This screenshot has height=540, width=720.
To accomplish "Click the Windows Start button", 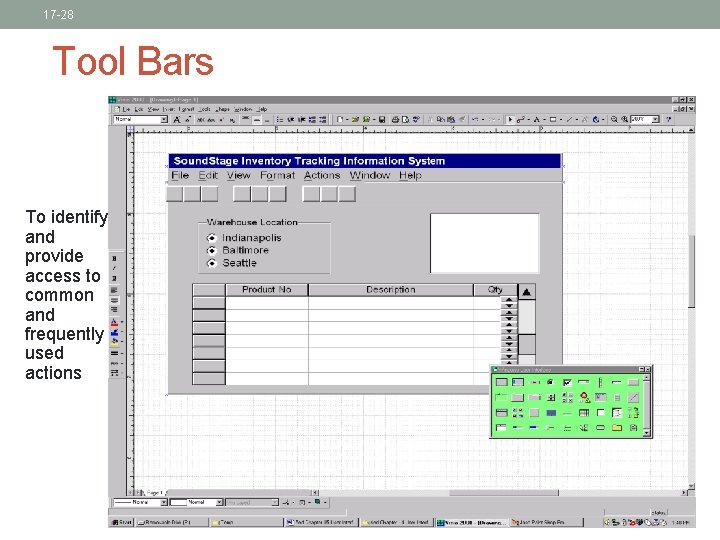I will point(122,522).
